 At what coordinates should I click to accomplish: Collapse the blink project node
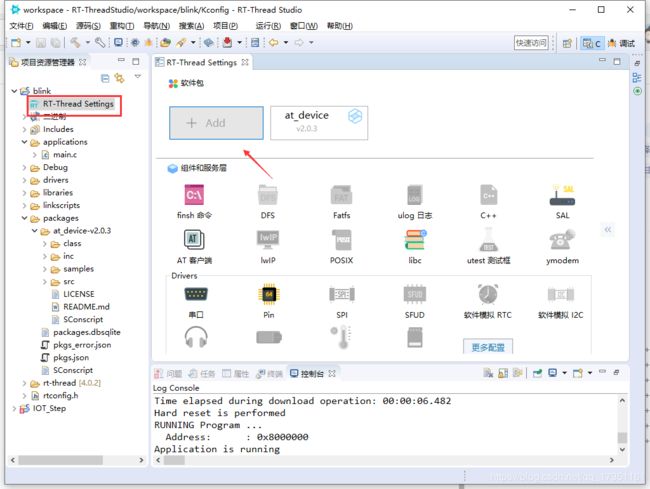point(14,91)
